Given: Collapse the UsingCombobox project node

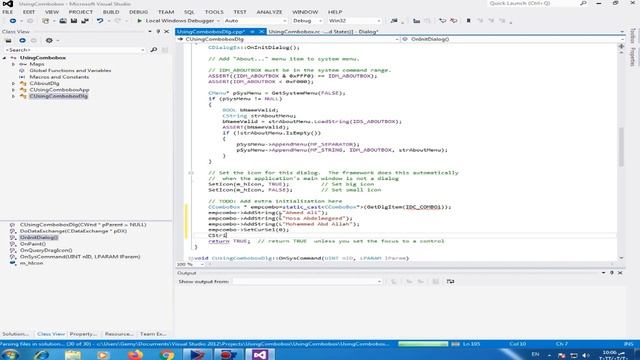Looking at the screenshot, I should pyautogui.click(x=4, y=58).
